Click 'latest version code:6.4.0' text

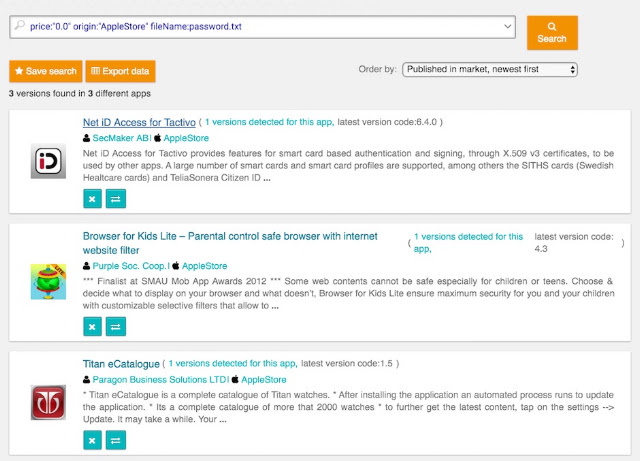coord(387,122)
